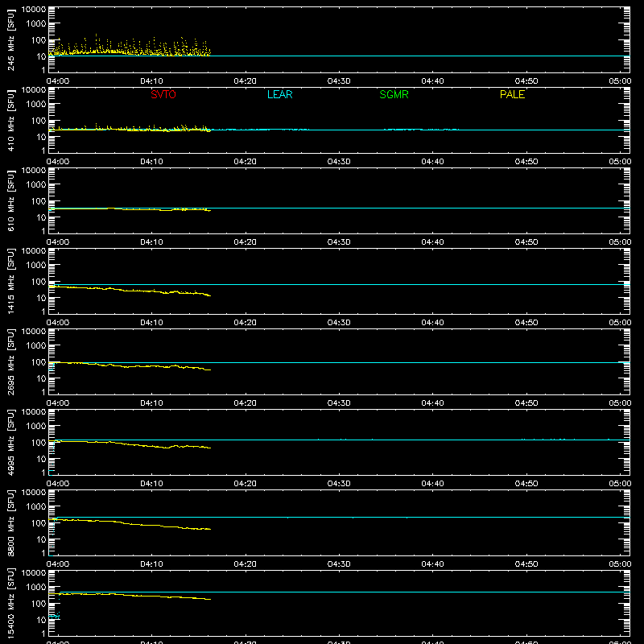The width and height of the screenshot is (644, 644).
Task: Click 04:20 tick under the 8800 MHz panel
Action: pos(246,564)
